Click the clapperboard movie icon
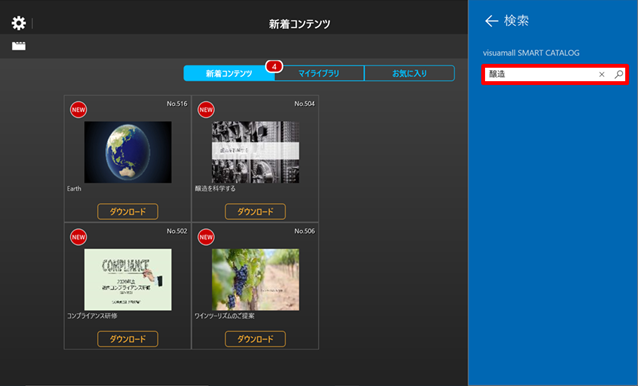 [x=19, y=46]
